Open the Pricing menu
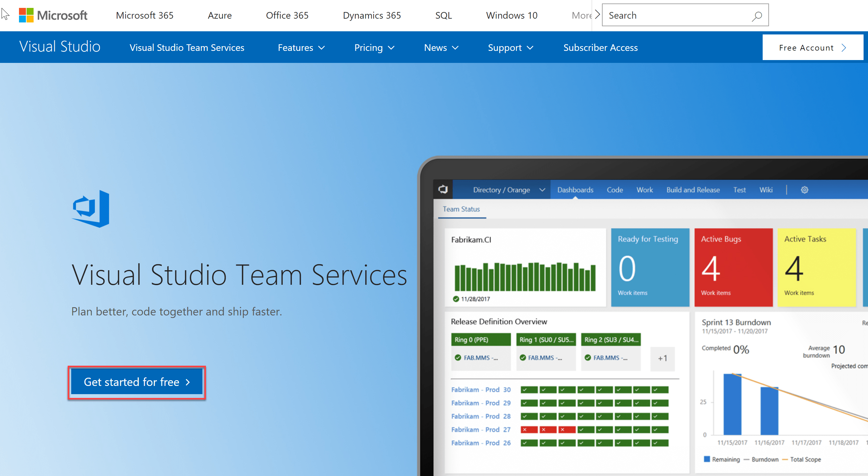 (x=374, y=47)
